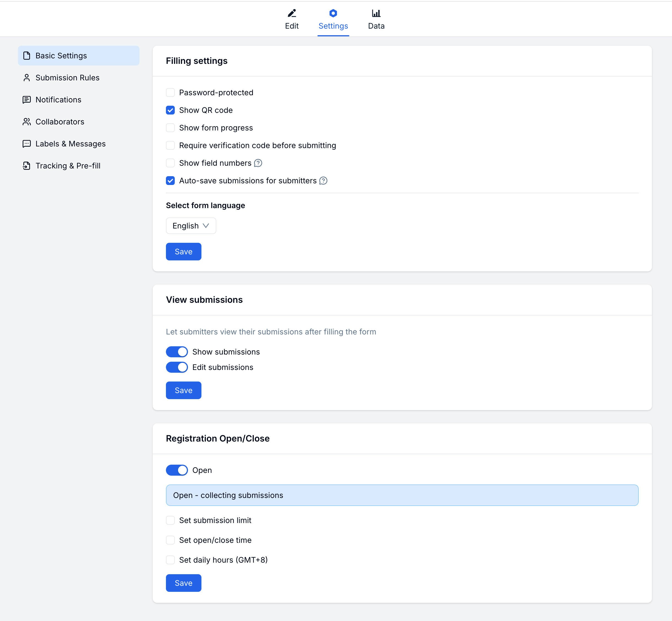The height and width of the screenshot is (621, 672).
Task: Click the Open - collecting submissions field
Action: (402, 495)
